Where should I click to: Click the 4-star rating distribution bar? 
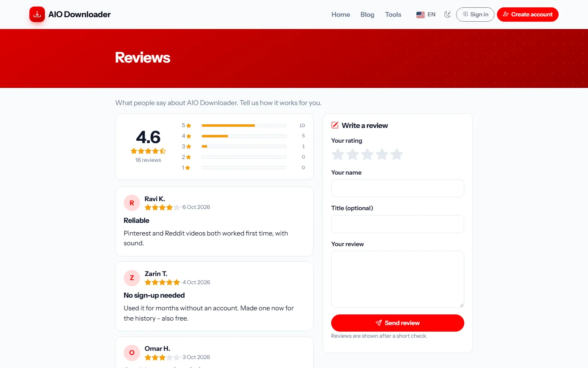tap(244, 136)
